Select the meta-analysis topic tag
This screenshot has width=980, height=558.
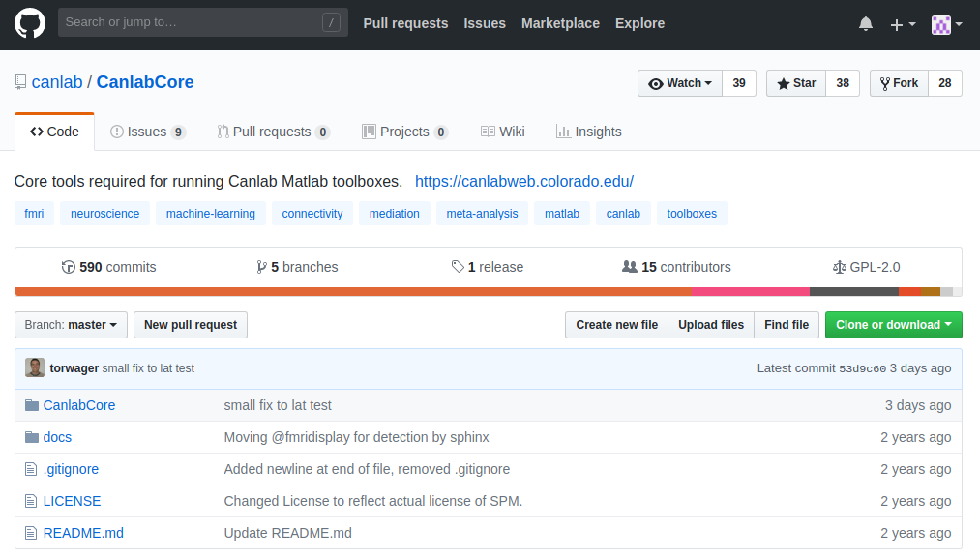[482, 213]
